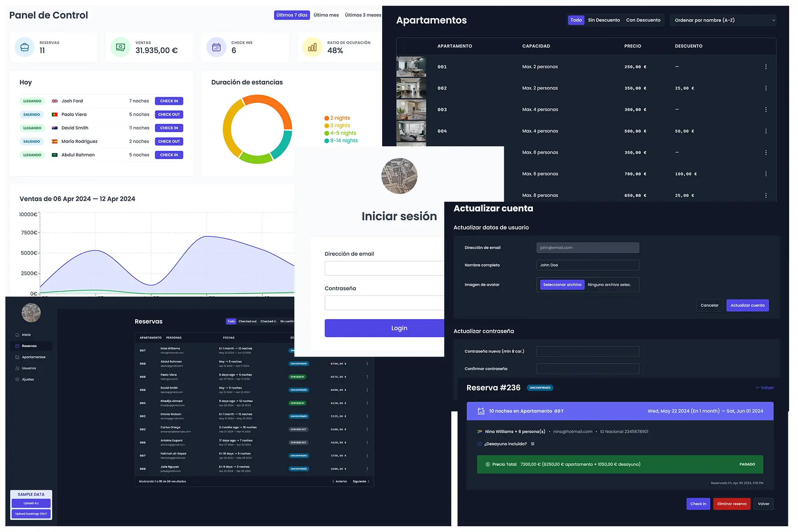Focus the Dirección de email login field
The image size is (798, 532).
point(384,268)
